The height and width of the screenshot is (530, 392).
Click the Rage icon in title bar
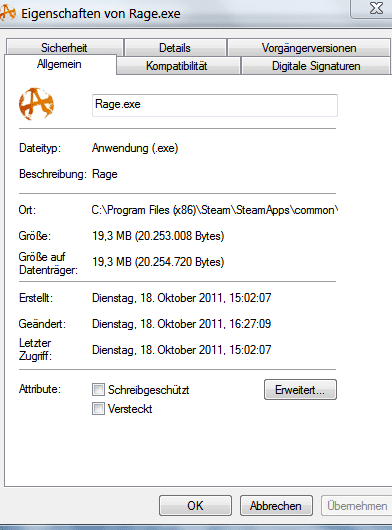tap(7, 14)
